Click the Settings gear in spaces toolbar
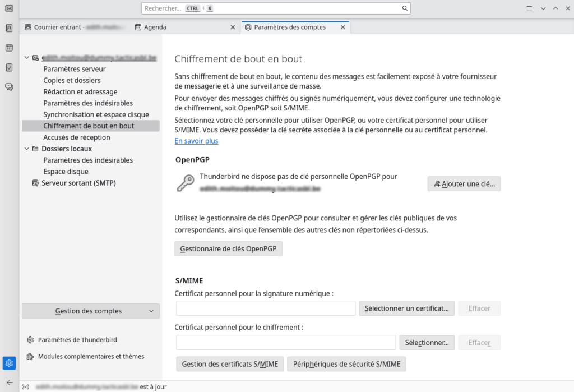The image size is (574, 392). [9, 363]
